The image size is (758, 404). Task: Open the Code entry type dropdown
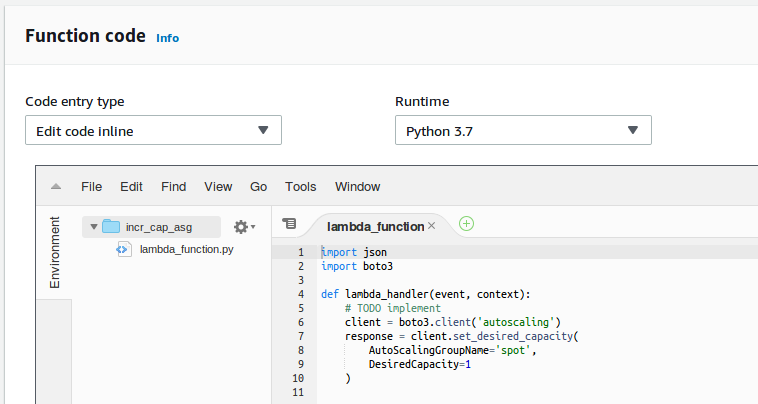(153, 131)
